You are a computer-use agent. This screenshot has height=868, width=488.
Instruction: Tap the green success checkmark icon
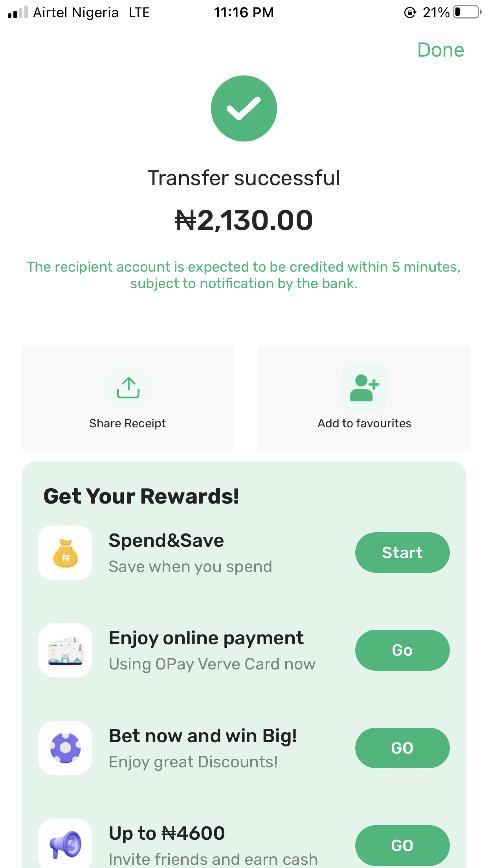pyautogui.click(x=244, y=108)
